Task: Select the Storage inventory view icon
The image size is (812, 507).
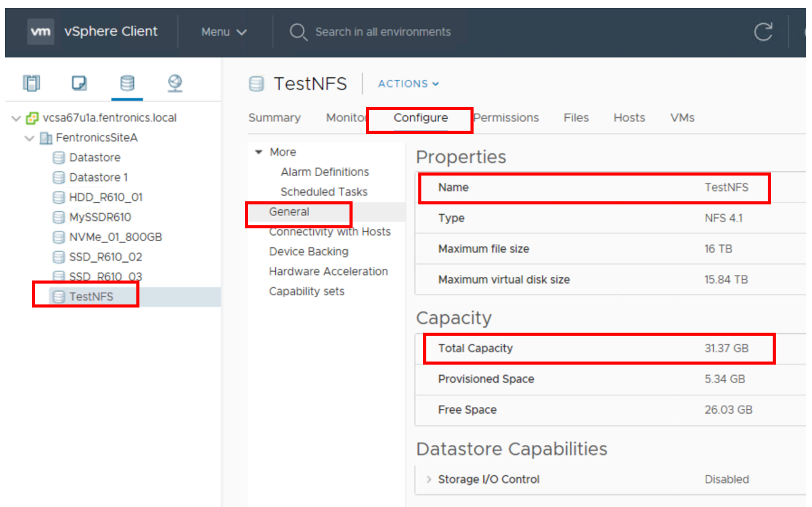Action: 127,83
